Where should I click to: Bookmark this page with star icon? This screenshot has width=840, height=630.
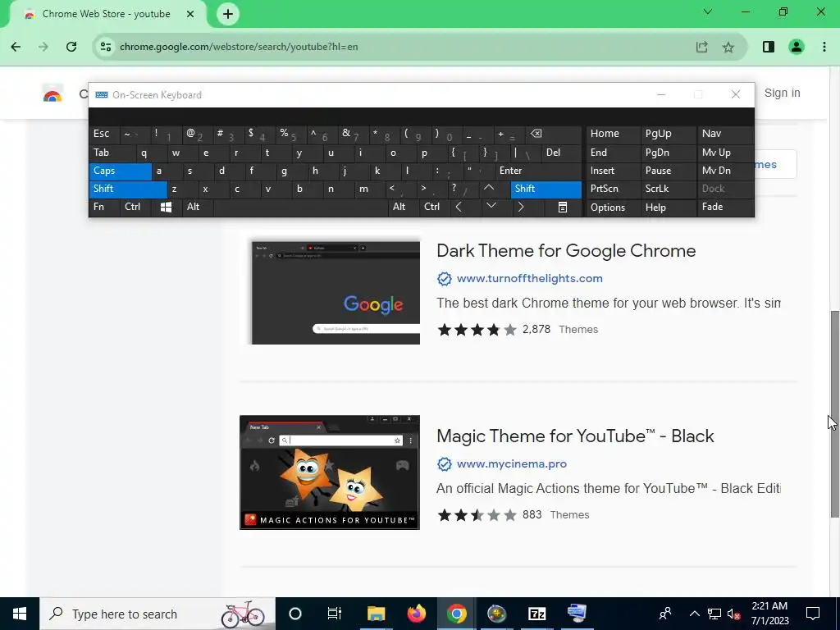click(x=728, y=47)
